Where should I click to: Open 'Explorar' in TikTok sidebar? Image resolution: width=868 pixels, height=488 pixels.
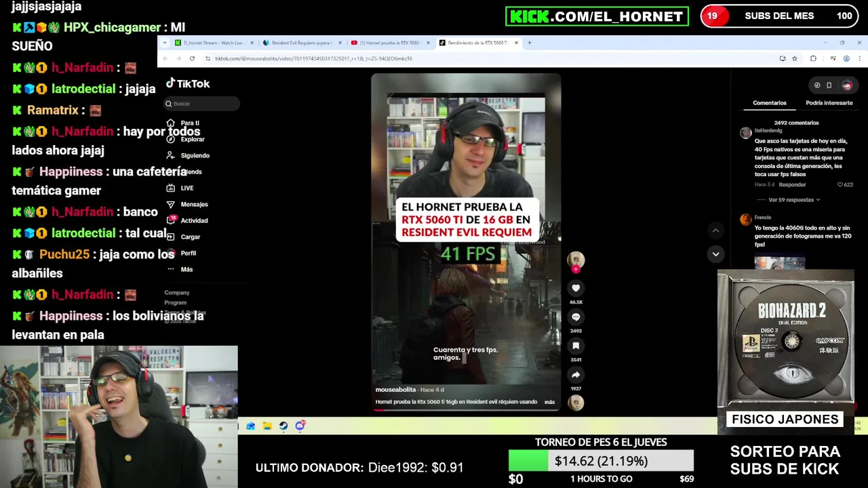pos(192,139)
